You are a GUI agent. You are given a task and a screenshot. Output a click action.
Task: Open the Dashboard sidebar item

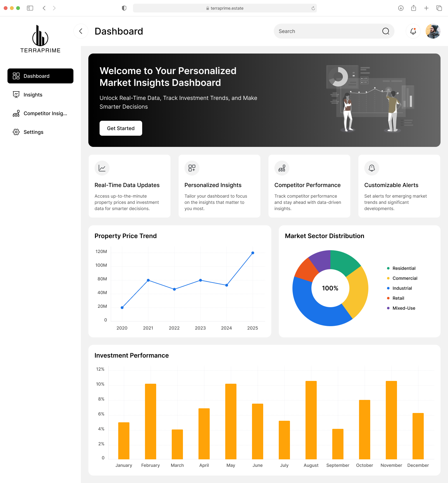click(x=40, y=76)
